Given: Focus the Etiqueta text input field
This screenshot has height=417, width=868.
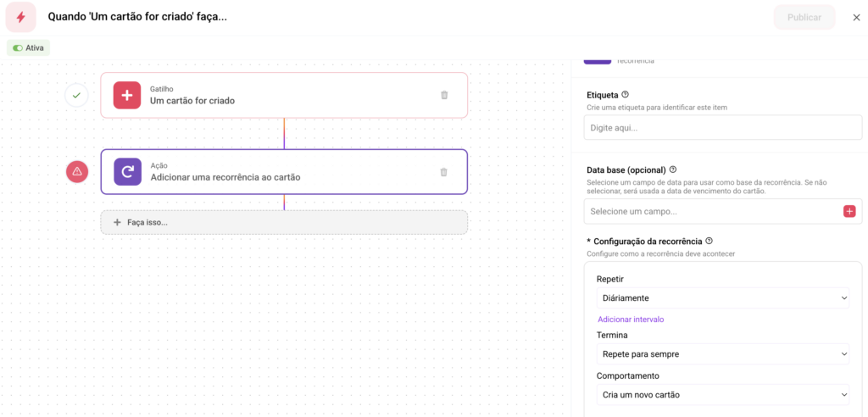Looking at the screenshot, I should pyautogui.click(x=722, y=127).
